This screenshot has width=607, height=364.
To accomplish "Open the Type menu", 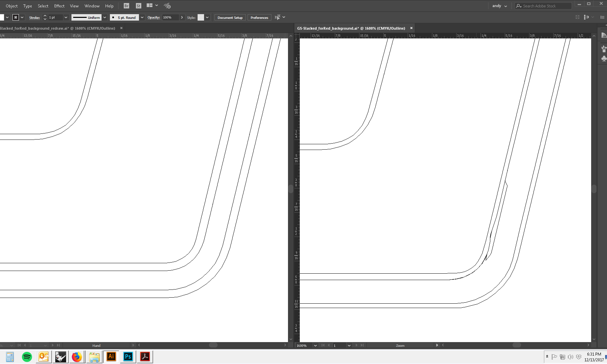I will point(28,6).
